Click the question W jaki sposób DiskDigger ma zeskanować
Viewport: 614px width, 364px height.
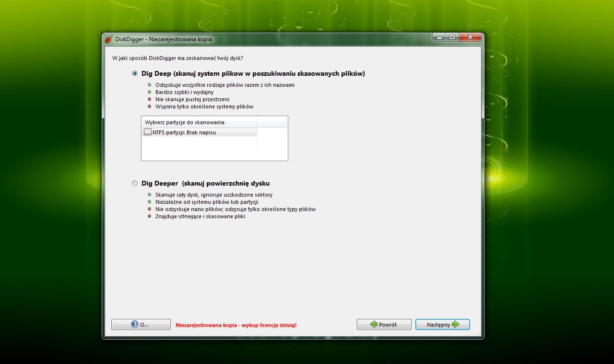(177, 58)
